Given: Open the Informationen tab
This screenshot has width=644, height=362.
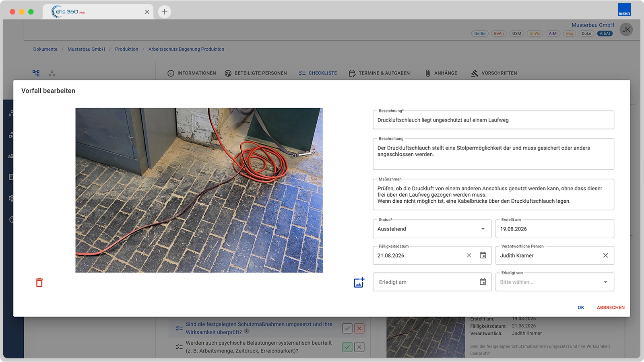Looking at the screenshot, I should pos(192,73).
